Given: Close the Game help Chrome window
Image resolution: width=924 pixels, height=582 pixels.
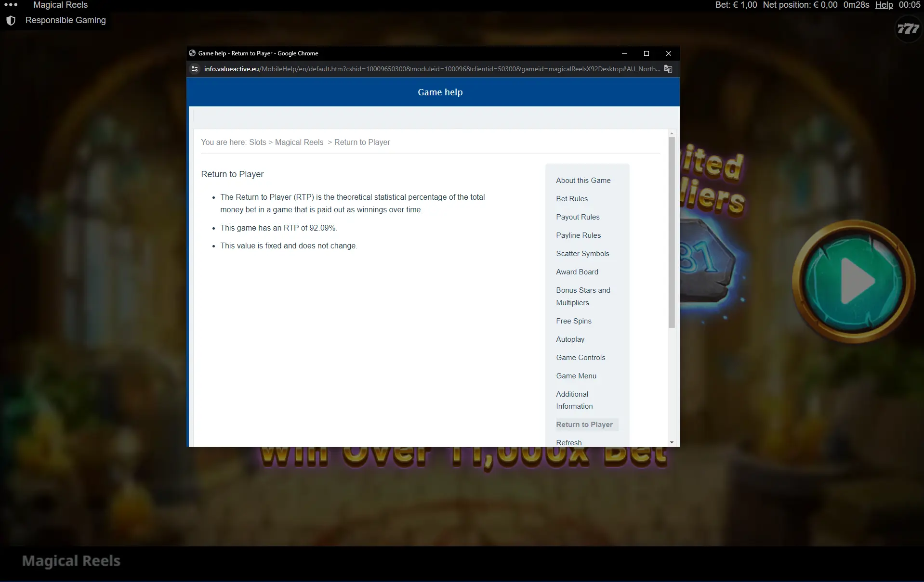Looking at the screenshot, I should 669,53.
